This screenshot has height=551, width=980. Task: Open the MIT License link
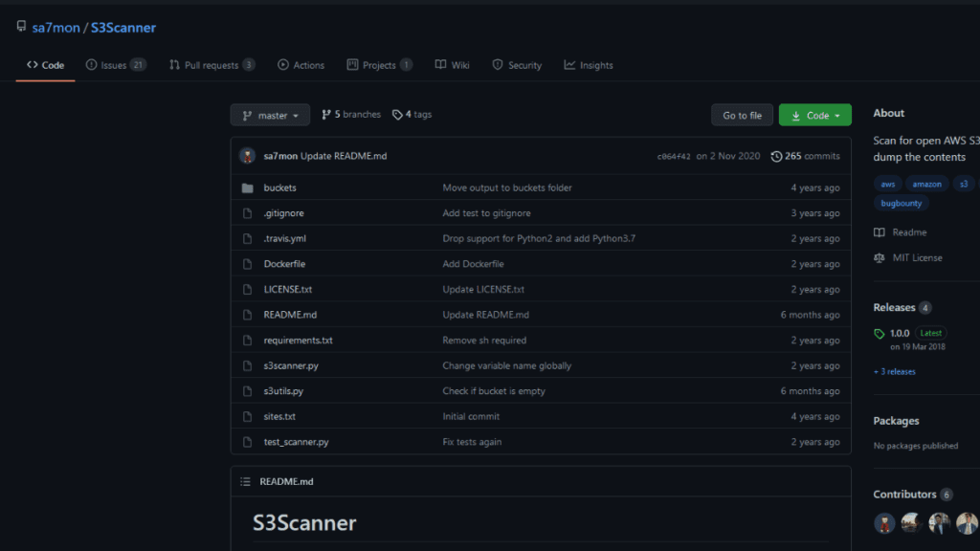[908, 258]
